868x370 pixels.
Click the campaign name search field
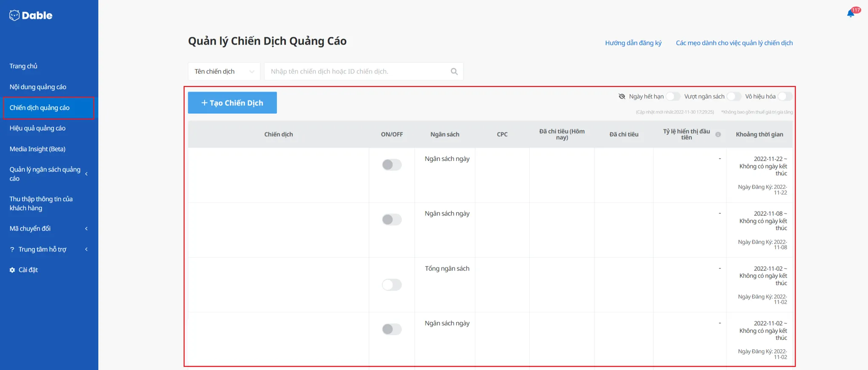358,72
